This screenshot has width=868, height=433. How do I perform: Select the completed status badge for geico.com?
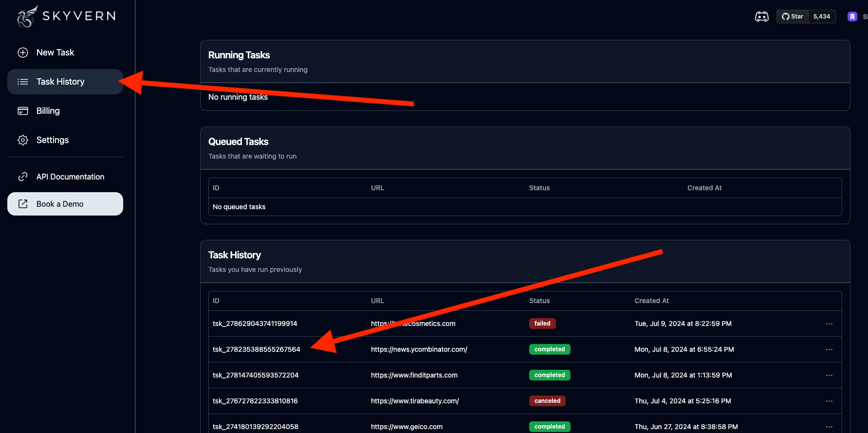click(x=549, y=427)
